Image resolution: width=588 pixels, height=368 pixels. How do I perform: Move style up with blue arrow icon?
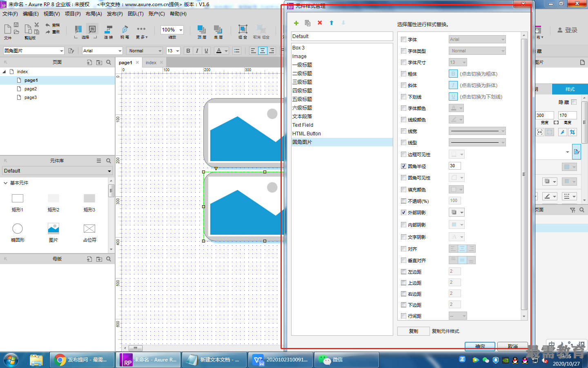coord(332,23)
